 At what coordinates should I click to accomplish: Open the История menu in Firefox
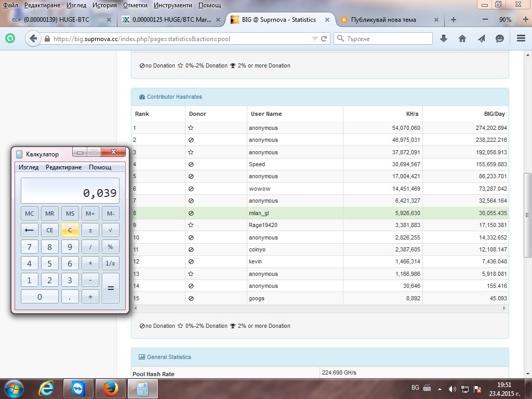pos(104,5)
